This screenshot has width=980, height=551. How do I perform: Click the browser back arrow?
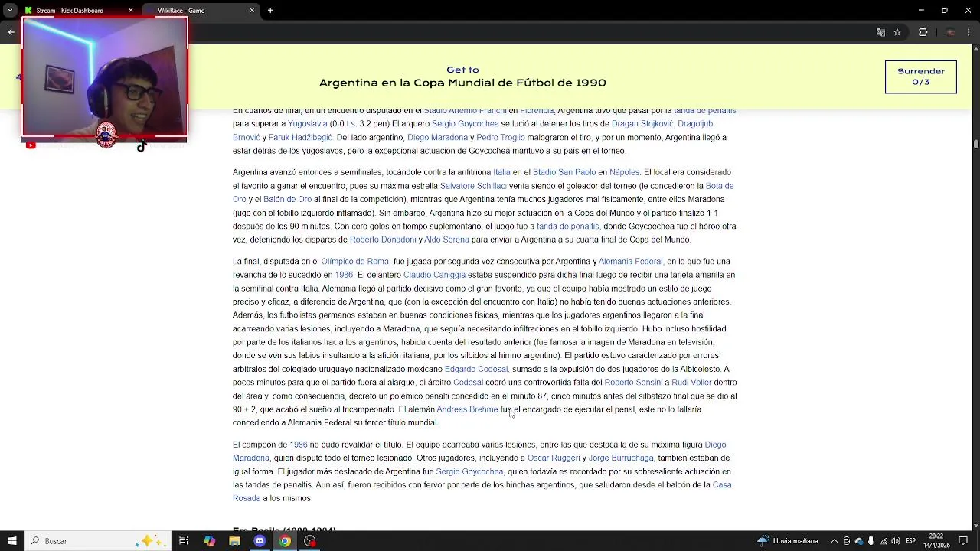[x=11, y=32]
